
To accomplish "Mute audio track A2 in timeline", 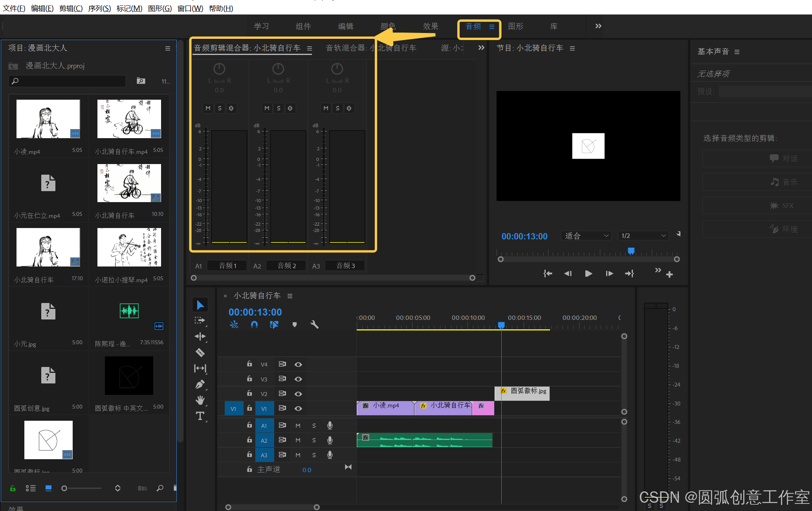I will click(298, 440).
